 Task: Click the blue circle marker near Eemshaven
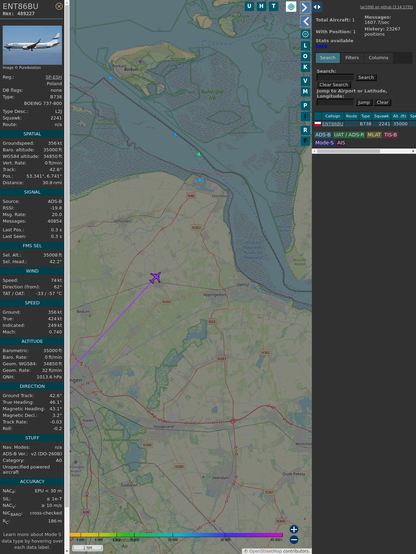tap(200, 180)
